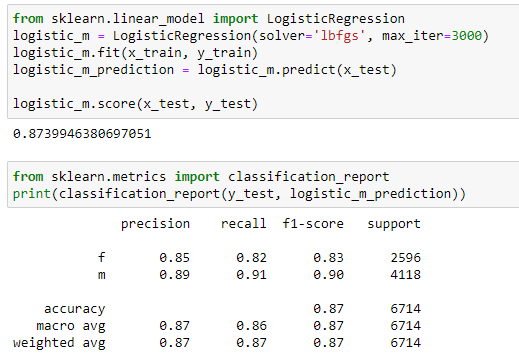
Task: Click the precision column header
Action: tap(155, 224)
